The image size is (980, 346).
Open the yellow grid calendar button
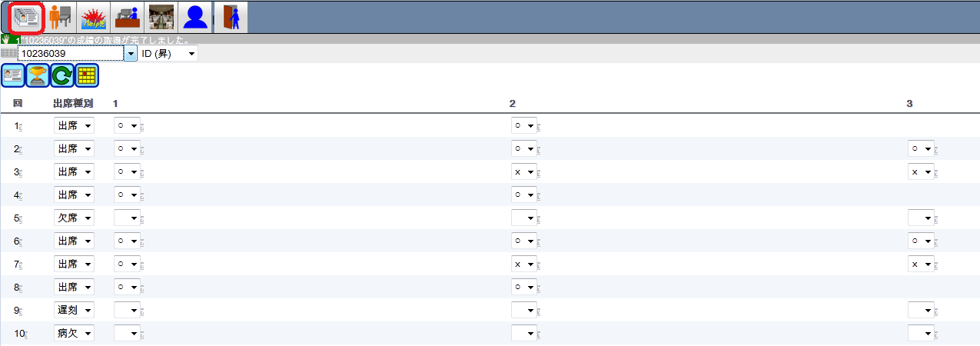pyautogui.click(x=87, y=75)
